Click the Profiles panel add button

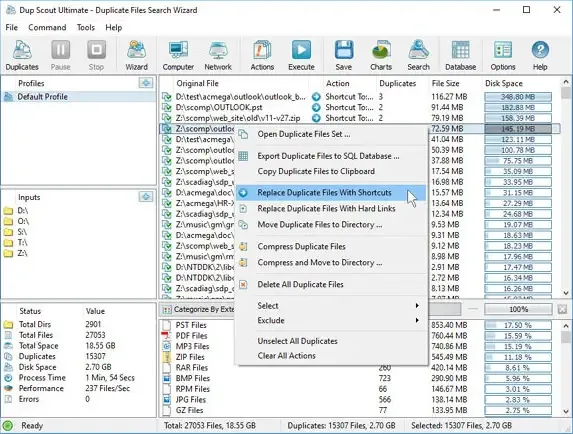pos(146,83)
